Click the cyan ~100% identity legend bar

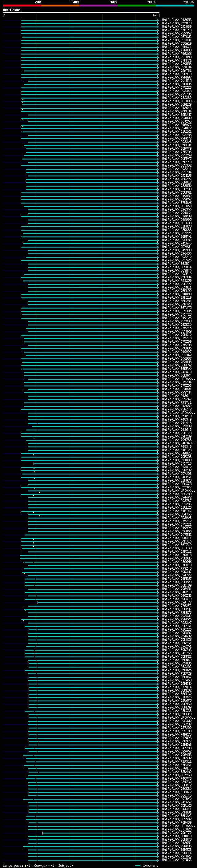click(x=175, y=6)
